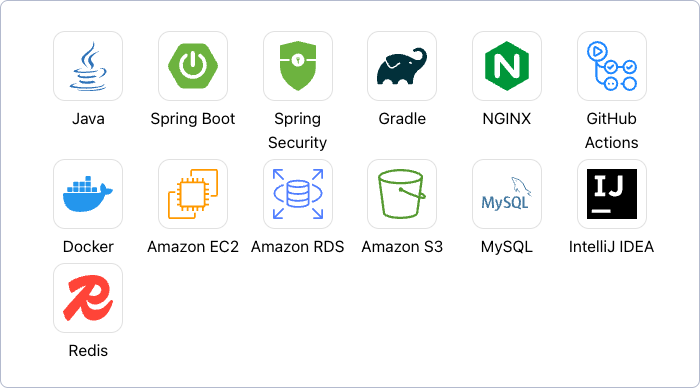Click the red Redis icon
700x388 pixels.
(x=88, y=298)
